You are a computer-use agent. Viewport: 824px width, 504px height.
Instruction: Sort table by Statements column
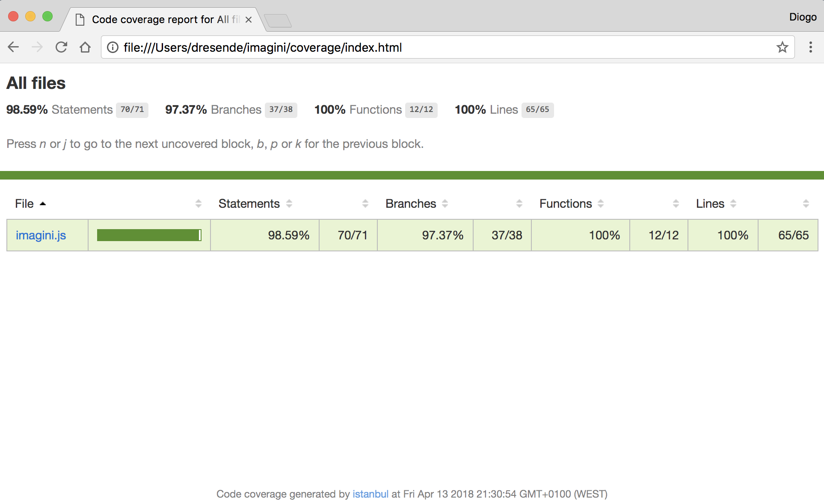[249, 203]
